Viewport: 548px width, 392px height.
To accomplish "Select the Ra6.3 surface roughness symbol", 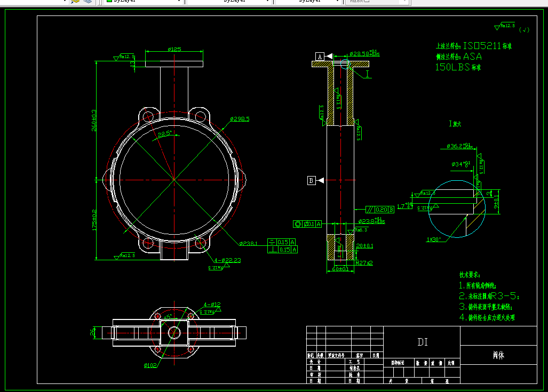I will pyautogui.click(x=358, y=230).
